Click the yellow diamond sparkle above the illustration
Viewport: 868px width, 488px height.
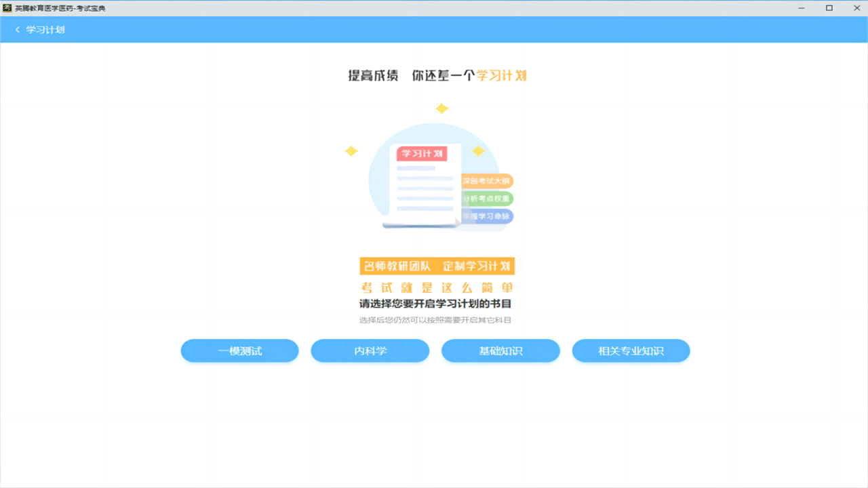tap(442, 107)
